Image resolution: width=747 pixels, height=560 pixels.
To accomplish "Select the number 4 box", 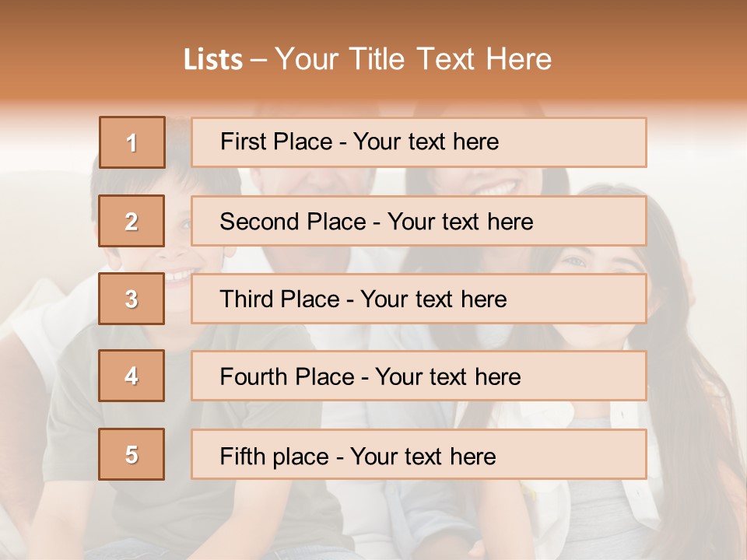I will coord(132,376).
